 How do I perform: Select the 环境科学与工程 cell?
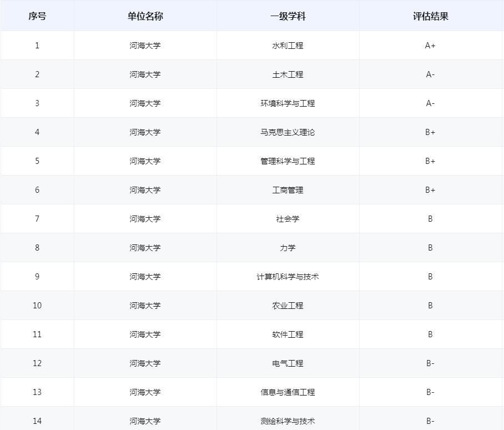[288, 103]
